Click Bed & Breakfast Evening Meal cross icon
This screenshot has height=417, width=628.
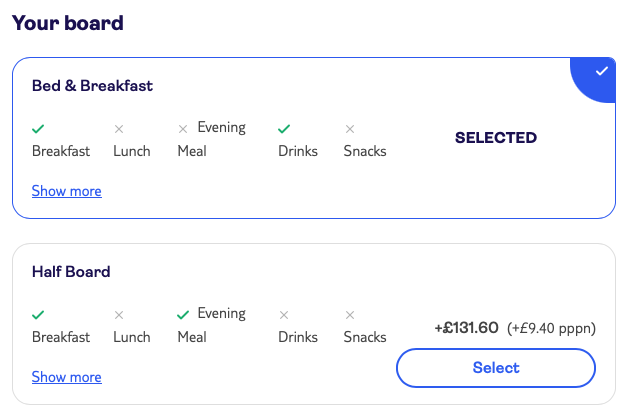point(183,129)
